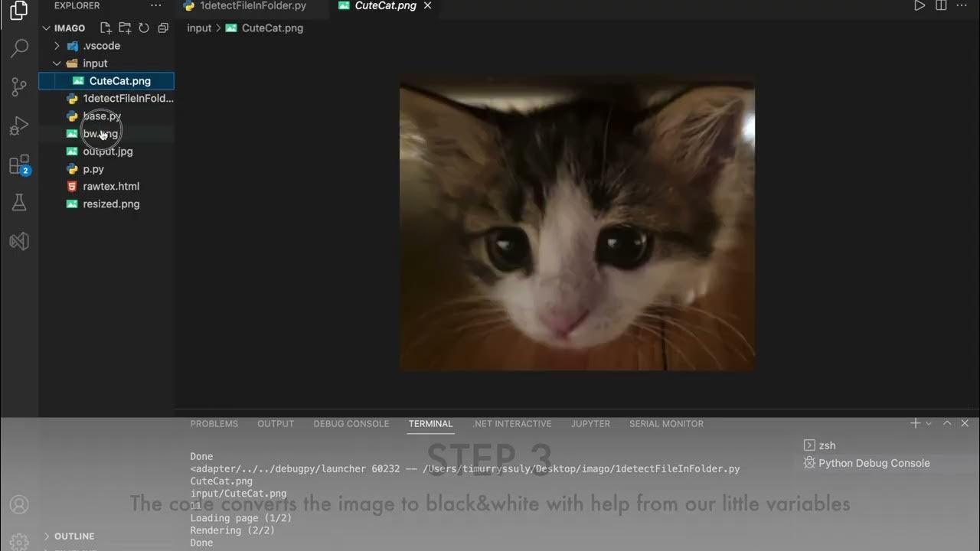Click 'CuteCat.png' in the breadcrumb
This screenshot has height=551, width=980.
pos(273,28)
